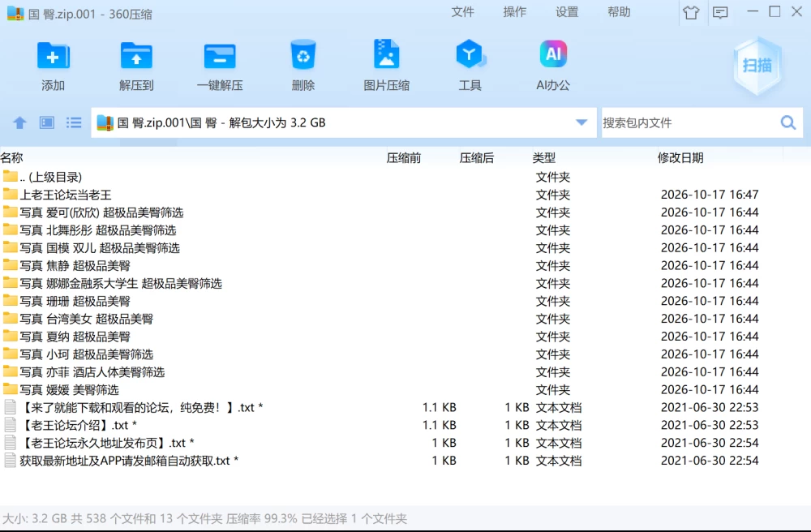
Task: Click date 2021-06-30 22:53 of 【老王论坛介绍】 row
Action: point(710,425)
